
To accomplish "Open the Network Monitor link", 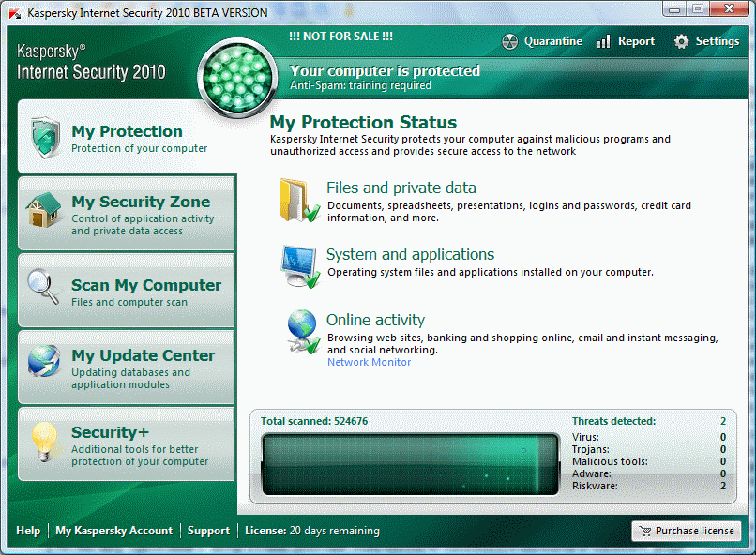I will [369, 362].
